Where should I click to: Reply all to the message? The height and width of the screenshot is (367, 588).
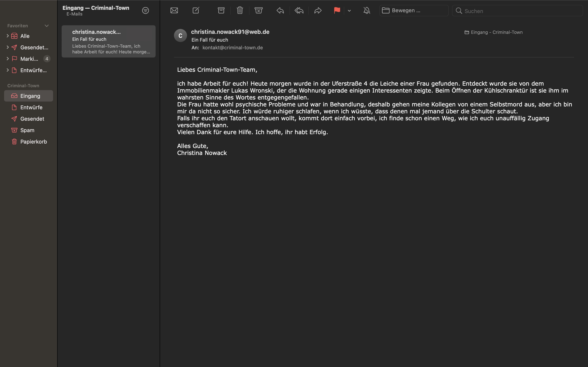299,10
